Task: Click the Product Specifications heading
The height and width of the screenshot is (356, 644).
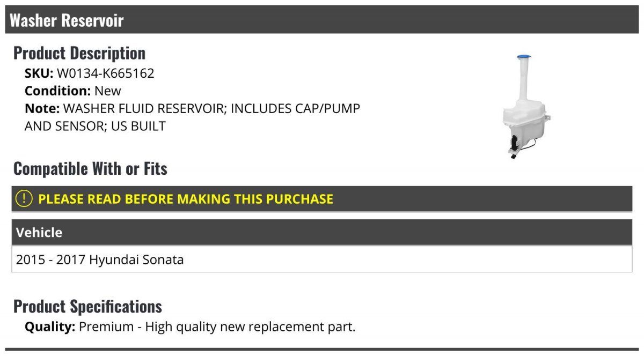Action: pos(87,307)
